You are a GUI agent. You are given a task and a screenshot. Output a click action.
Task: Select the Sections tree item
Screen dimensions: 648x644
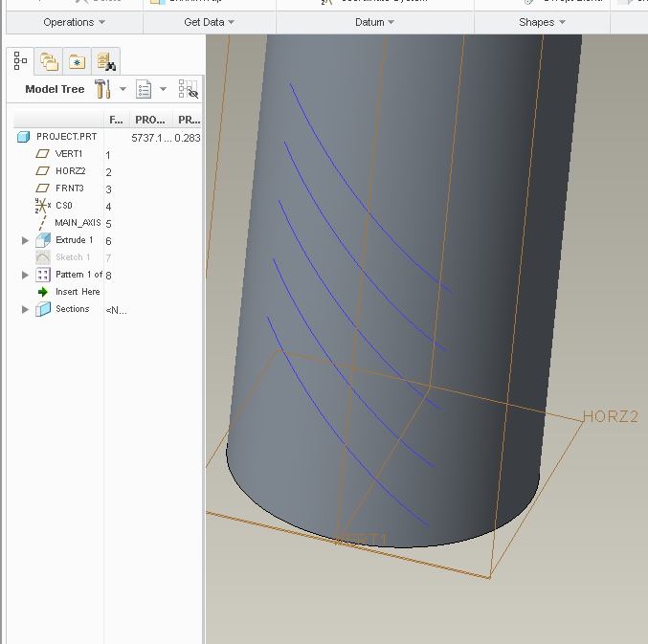coord(73,309)
